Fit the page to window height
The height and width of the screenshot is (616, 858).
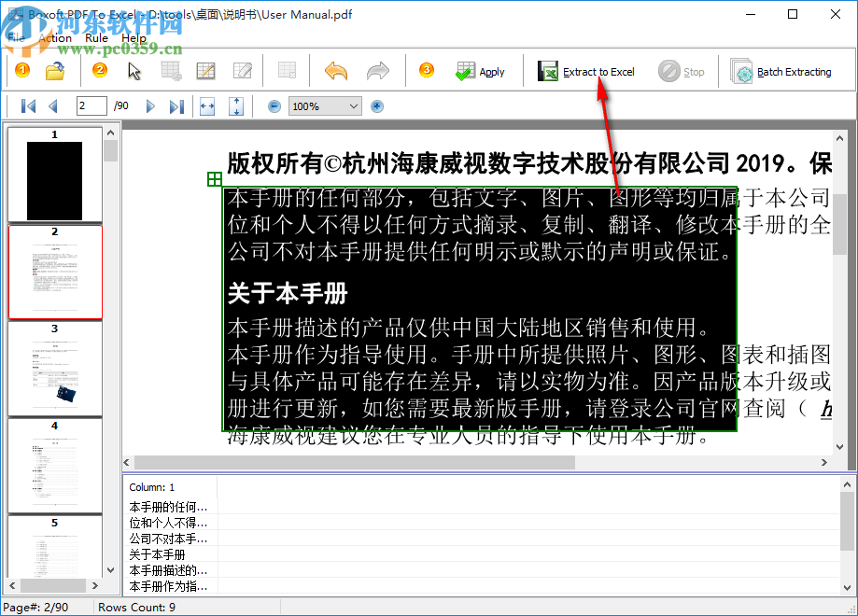(236, 105)
